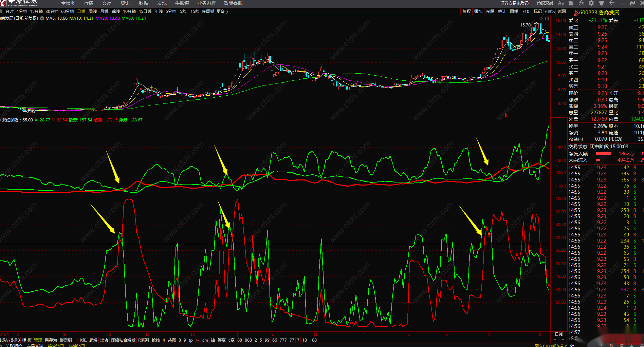Viewport: 644px width, 347px height.
Task: Toggle the side panel icon above chart
Action: [547, 18]
